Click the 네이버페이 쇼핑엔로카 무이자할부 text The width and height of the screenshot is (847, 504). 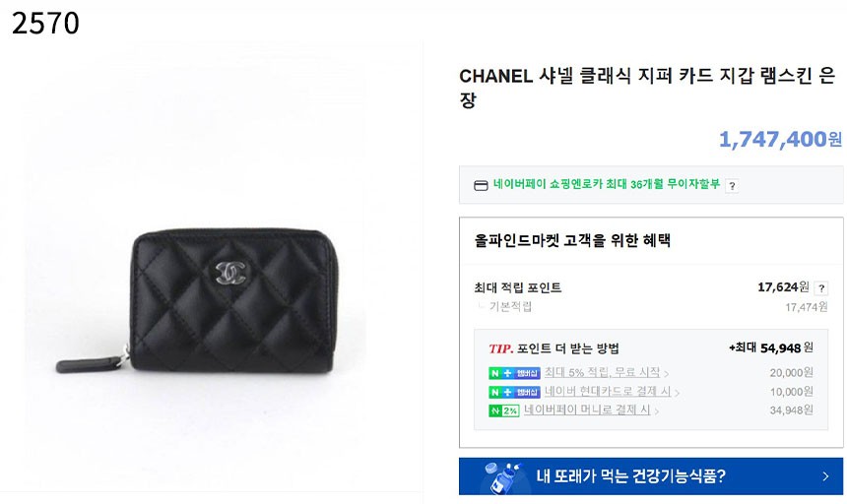point(607,184)
